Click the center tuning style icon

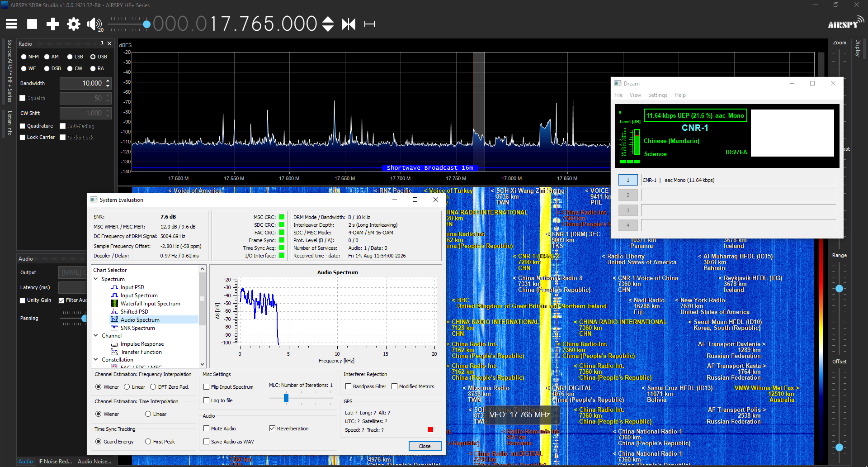(349, 24)
